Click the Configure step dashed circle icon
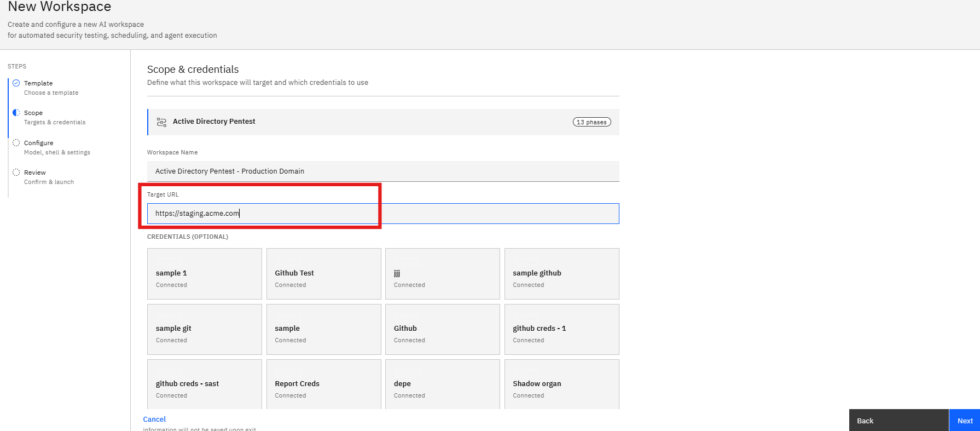This screenshot has height=431, width=980. [16, 142]
